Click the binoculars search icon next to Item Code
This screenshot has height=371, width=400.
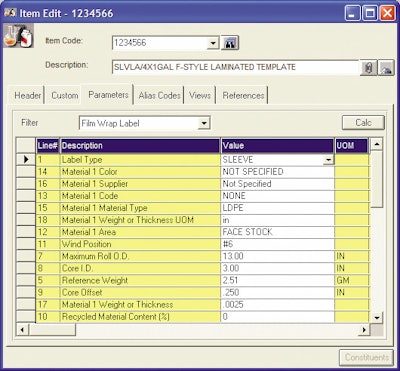coord(230,43)
